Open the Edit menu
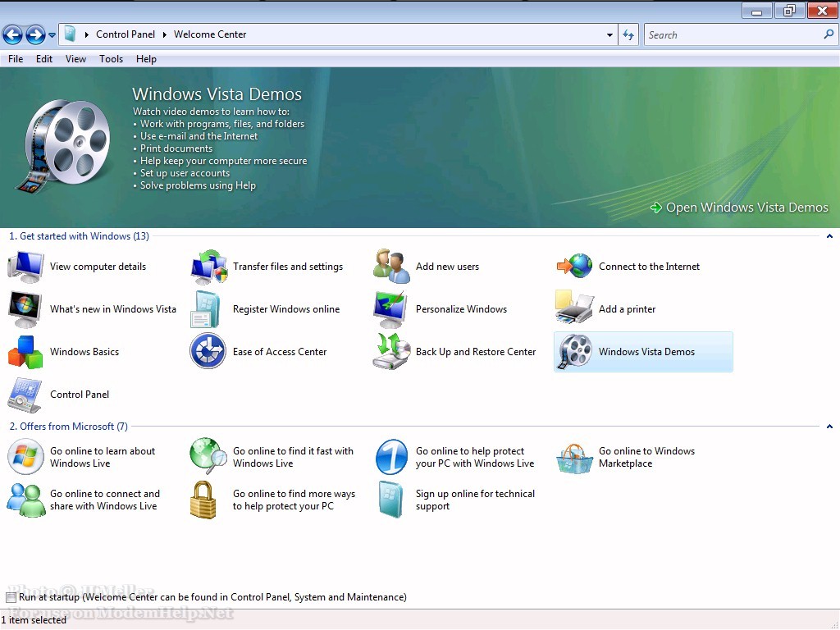The height and width of the screenshot is (630, 840). click(x=44, y=59)
